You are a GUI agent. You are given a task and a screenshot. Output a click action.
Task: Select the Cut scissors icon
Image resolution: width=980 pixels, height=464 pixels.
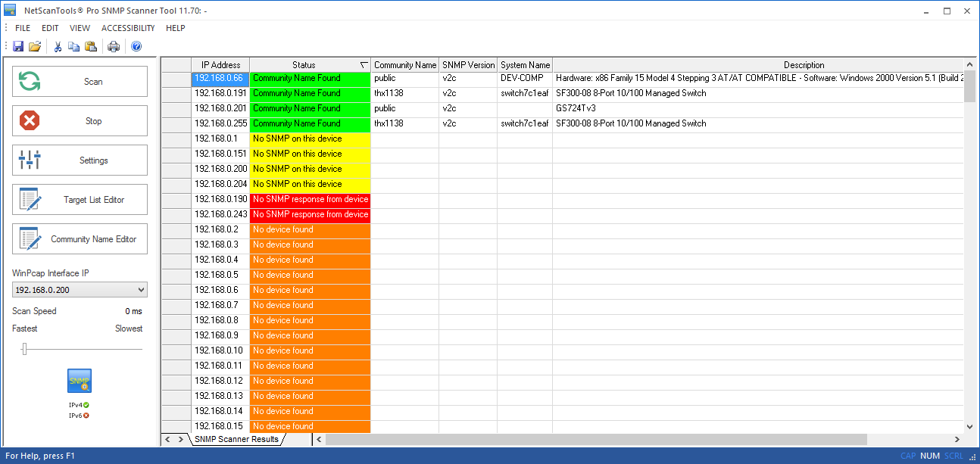[x=57, y=46]
